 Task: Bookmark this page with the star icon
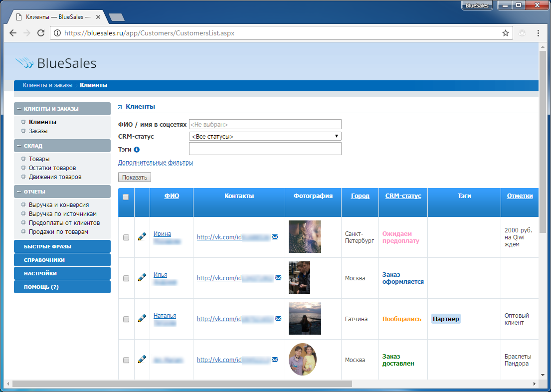click(x=506, y=33)
